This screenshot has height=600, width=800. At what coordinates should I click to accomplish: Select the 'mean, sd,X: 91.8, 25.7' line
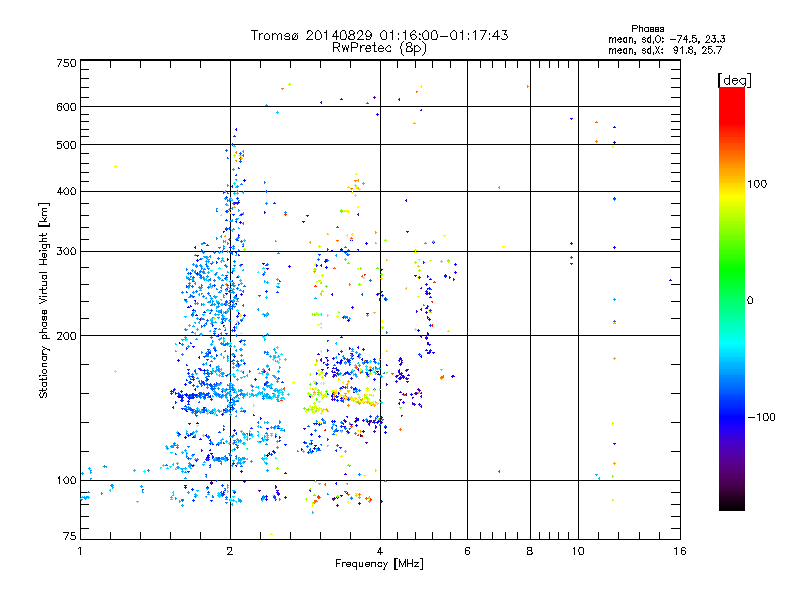pos(665,50)
